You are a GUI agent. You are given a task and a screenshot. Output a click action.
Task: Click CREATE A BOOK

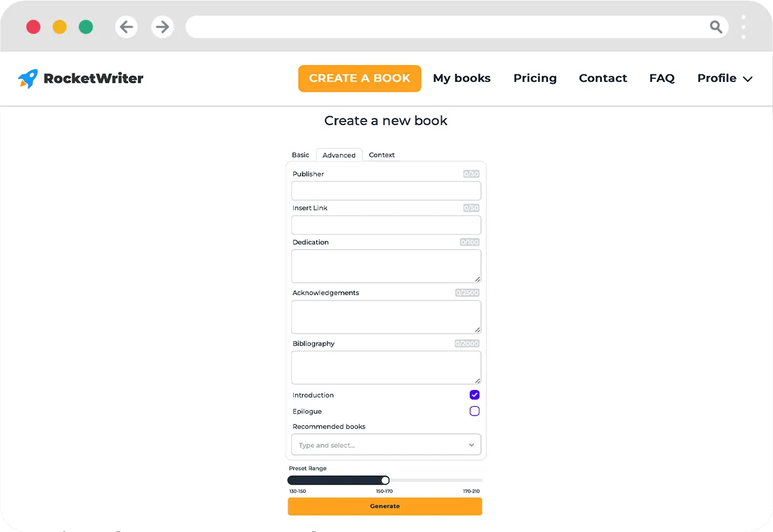360,78
